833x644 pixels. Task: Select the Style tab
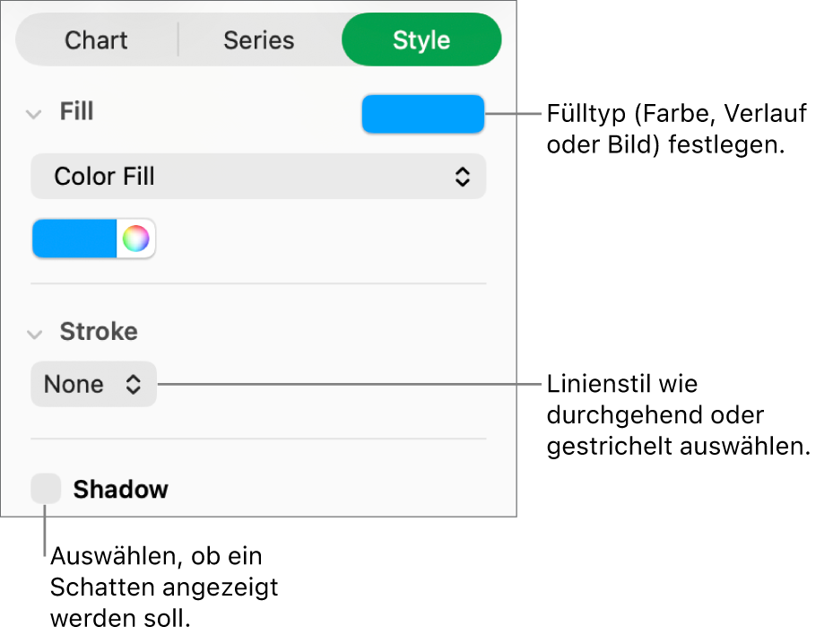pyautogui.click(x=421, y=40)
